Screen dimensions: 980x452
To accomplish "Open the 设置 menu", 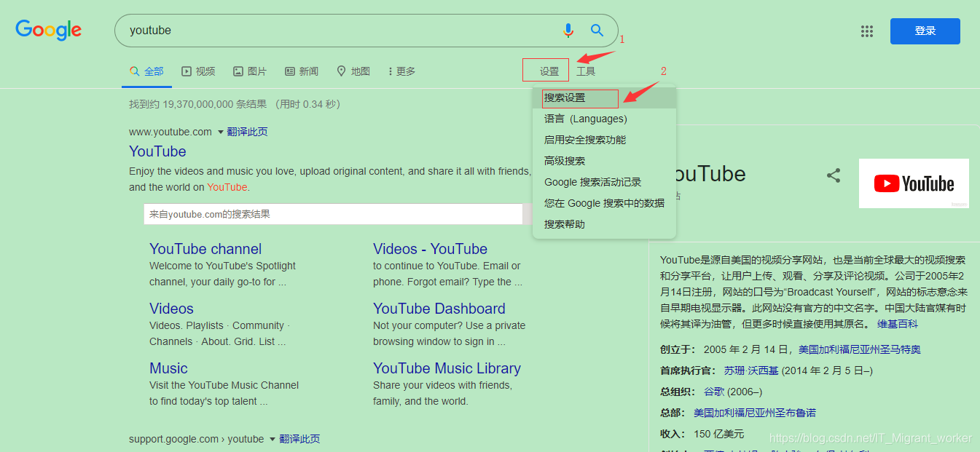I will pos(549,71).
